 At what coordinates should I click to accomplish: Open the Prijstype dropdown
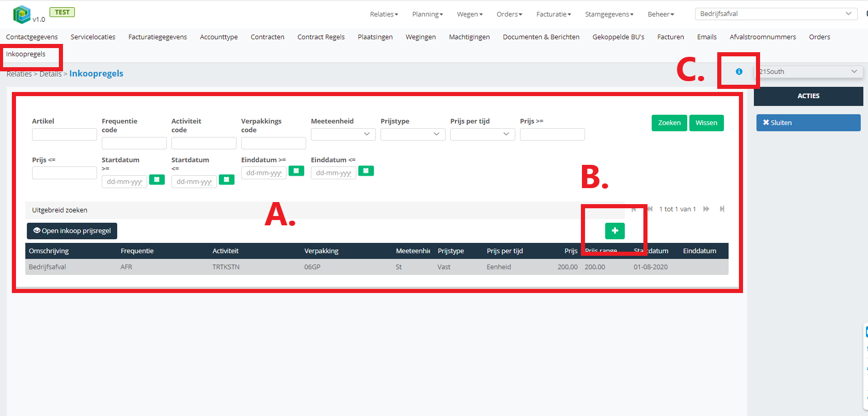(413, 134)
